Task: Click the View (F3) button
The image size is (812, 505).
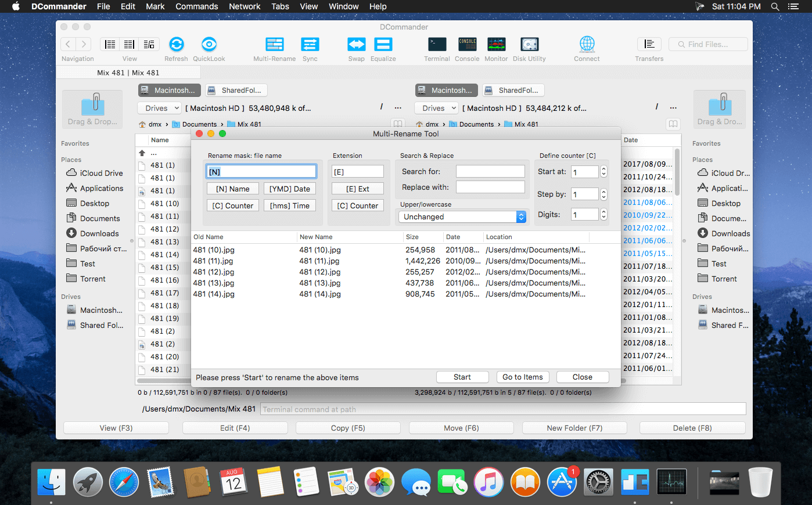Action: click(x=116, y=428)
